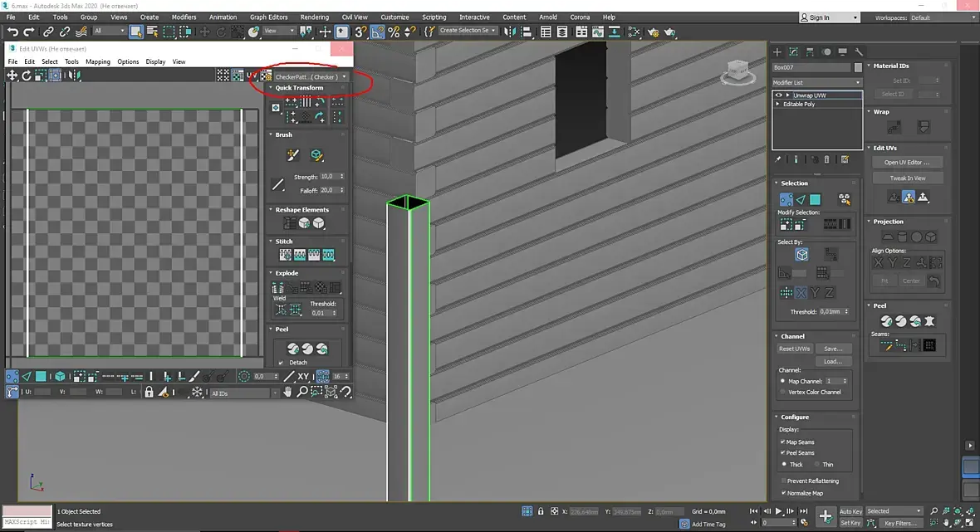Toggle the Percent Snap tool
Viewport: 980px width, 532px height.
click(x=394, y=32)
